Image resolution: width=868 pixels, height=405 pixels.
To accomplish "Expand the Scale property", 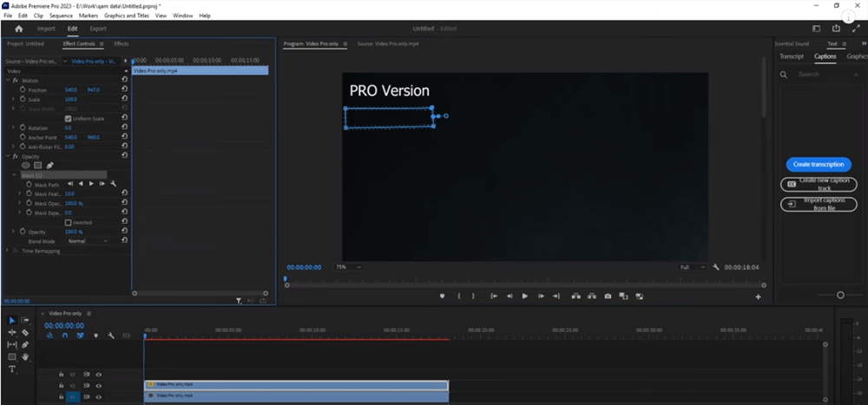I will click(x=13, y=99).
